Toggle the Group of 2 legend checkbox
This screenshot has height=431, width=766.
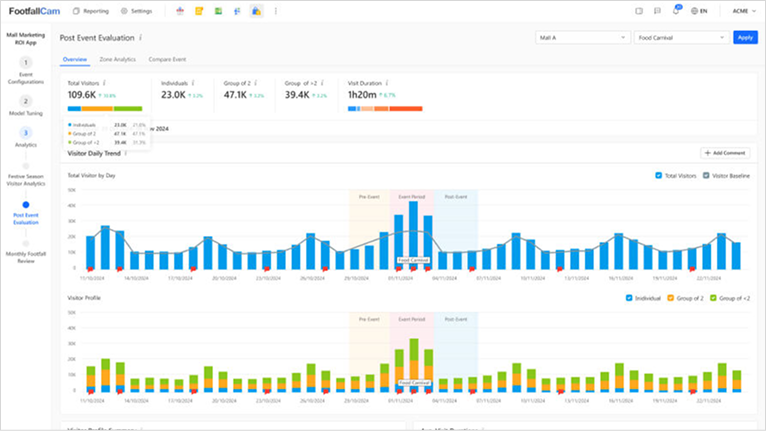(671, 298)
